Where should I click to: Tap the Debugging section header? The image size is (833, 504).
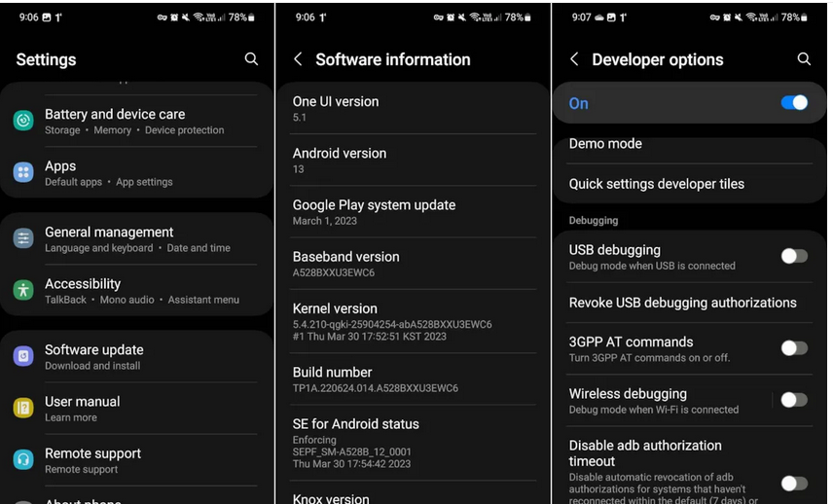(594, 221)
